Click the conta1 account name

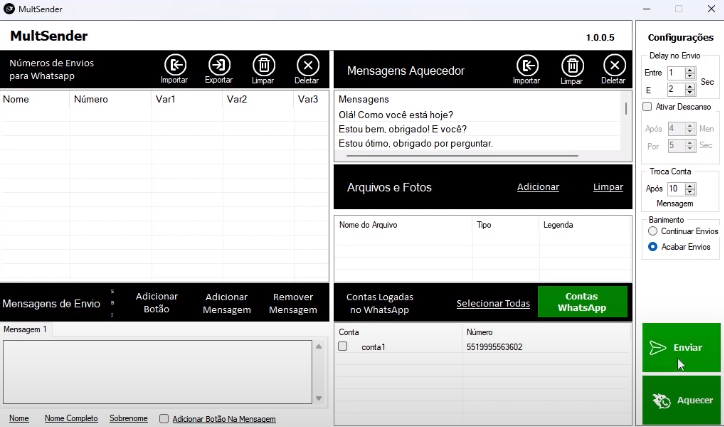point(373,347)
